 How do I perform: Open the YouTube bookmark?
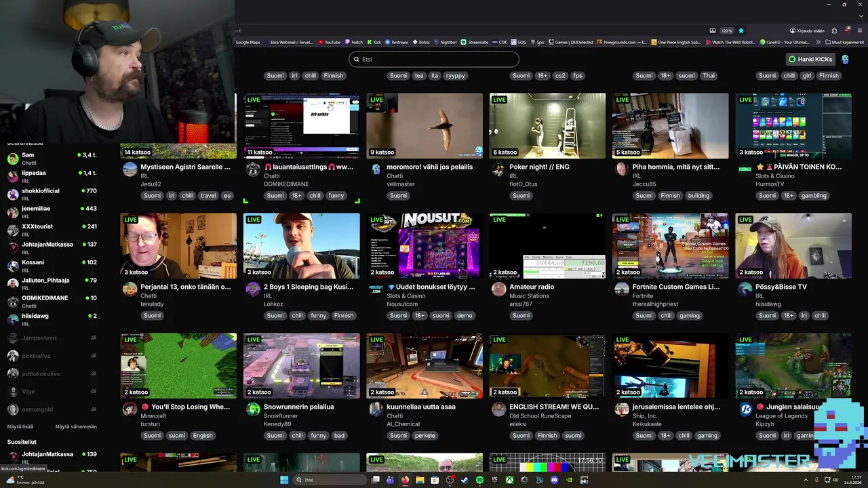(329, 42)
